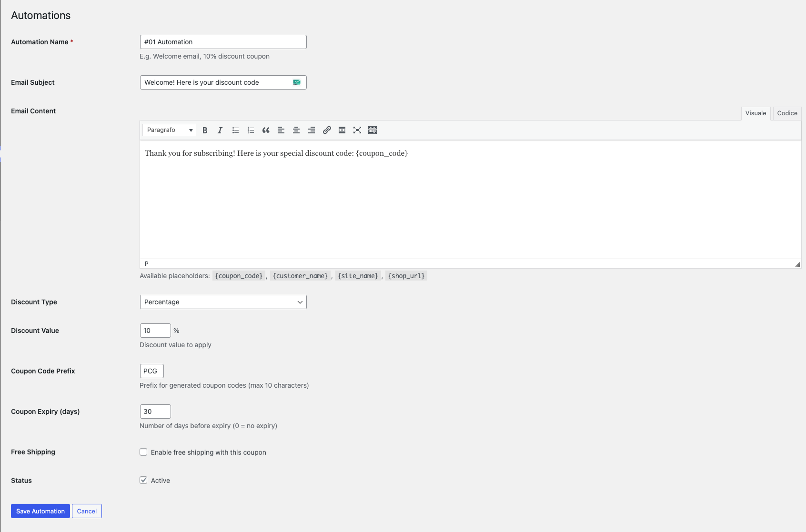
Task: Align text to the center
Action: click(x=296, y=130)
